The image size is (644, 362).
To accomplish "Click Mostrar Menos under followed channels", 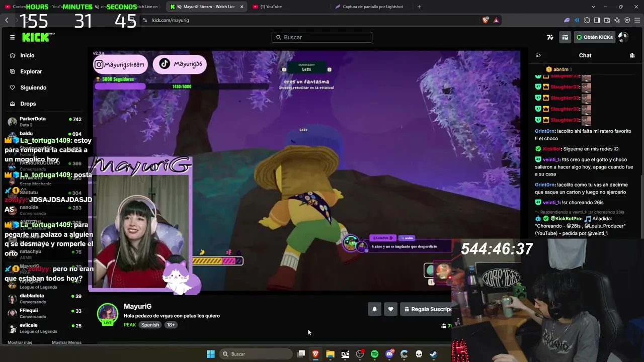I will point(66,342).
